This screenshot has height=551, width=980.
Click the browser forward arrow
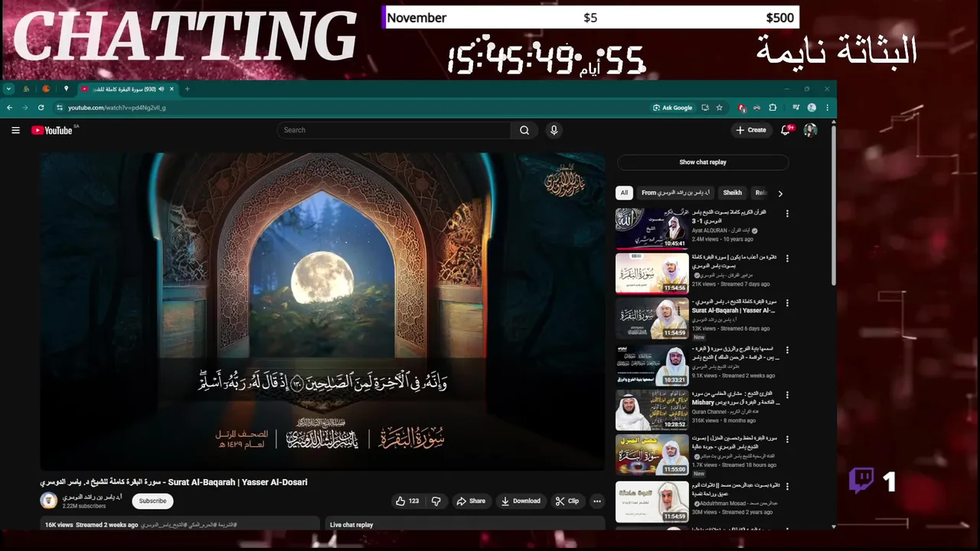(x=24, y=108)
